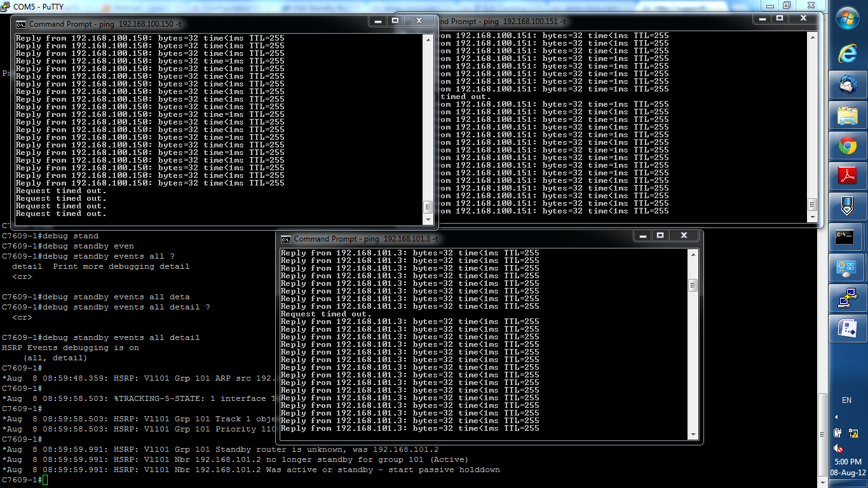Click the PuTTY window scrollbar thumb
Screen dimensions: 868x488
click(x=822, y=434)
